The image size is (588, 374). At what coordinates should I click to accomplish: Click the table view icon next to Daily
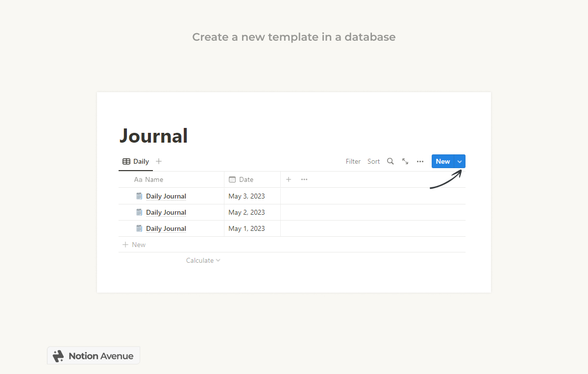coord(126,161)
